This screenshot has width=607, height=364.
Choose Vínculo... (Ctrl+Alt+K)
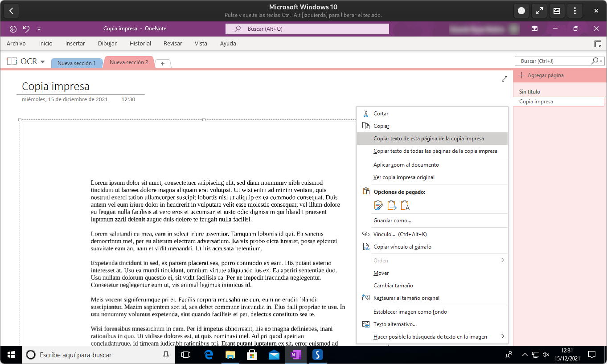click(x=432, y=234)
